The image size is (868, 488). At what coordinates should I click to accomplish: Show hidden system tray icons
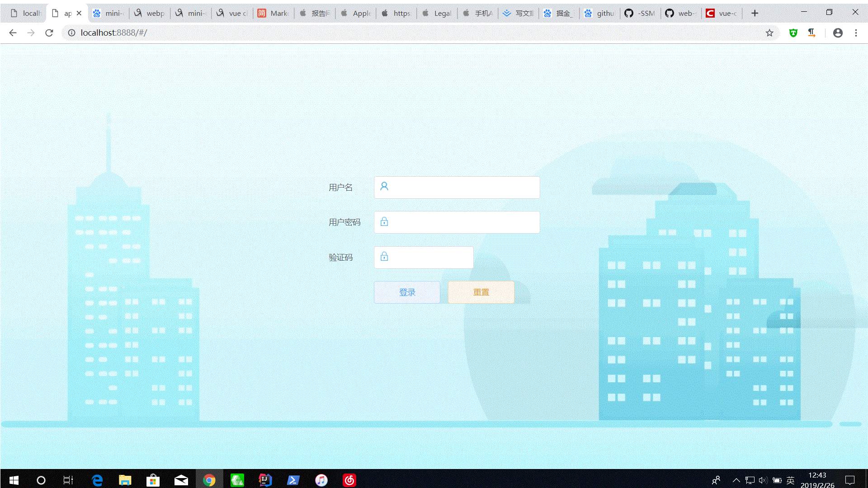coord(736,480)
